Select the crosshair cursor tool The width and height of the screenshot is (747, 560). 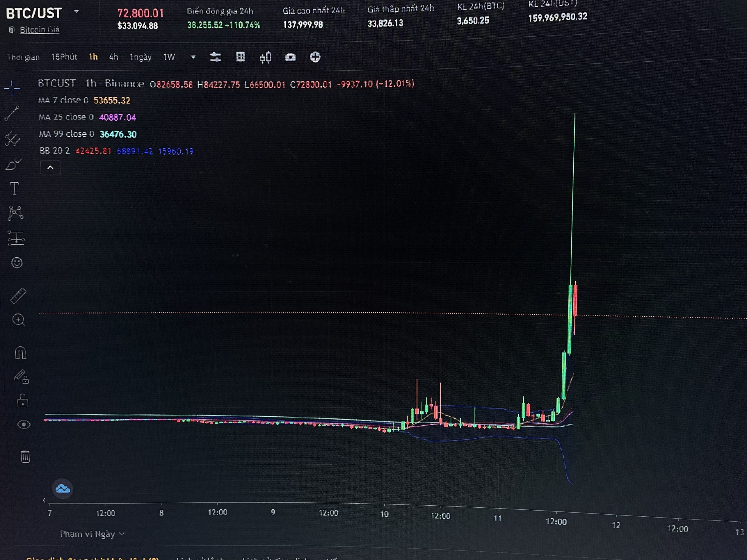tap(12, 89)
